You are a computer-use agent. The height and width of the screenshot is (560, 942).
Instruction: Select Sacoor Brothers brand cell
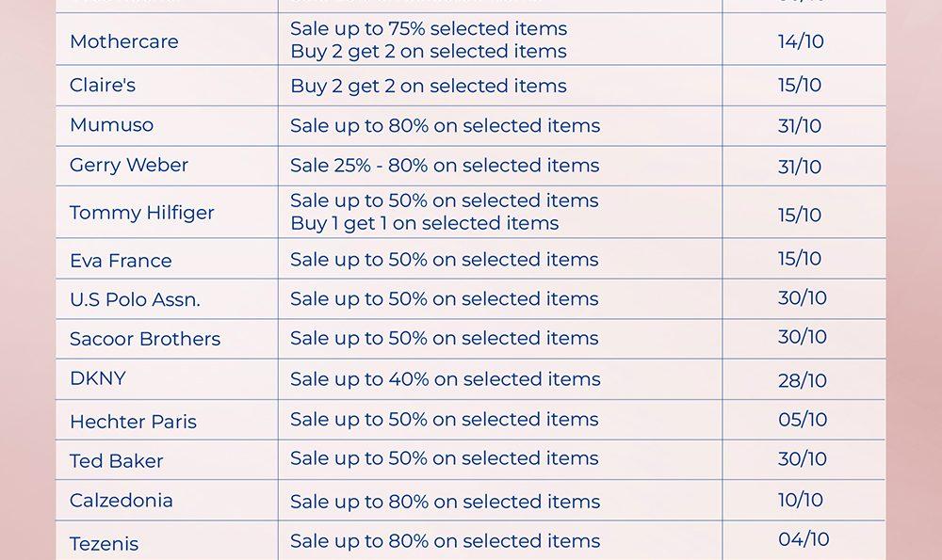tap(145, 340)
